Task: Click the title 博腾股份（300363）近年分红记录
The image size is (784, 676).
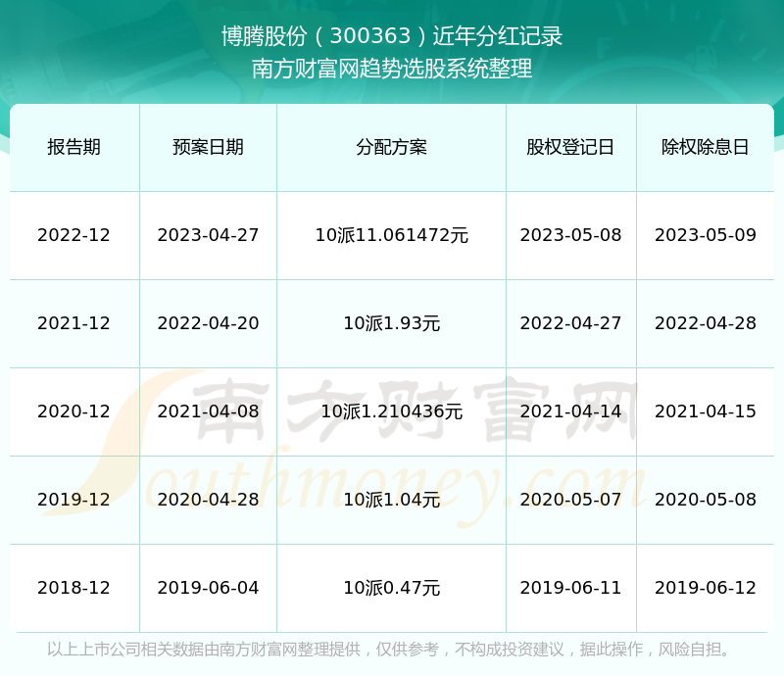Action: click(392, 36)
